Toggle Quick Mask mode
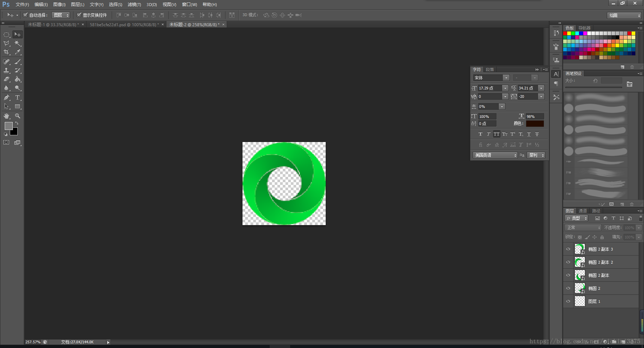Screen dimensions: 644x348 (x=6, y=142)
